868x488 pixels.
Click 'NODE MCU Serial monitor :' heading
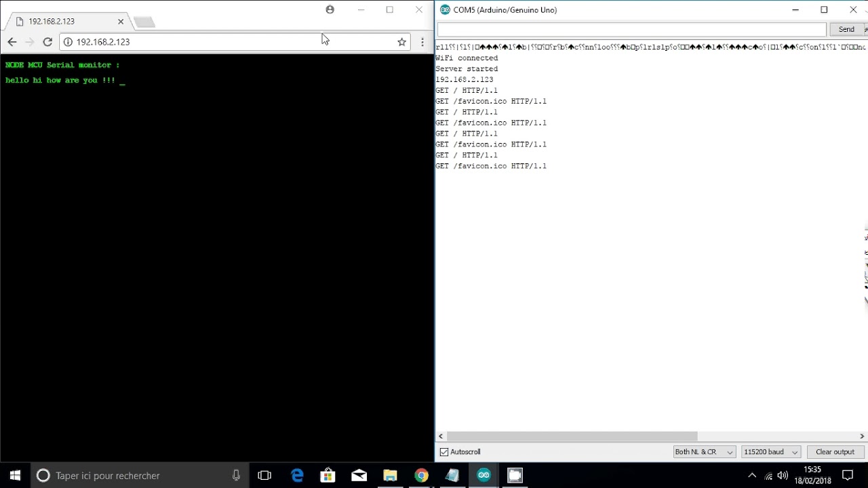(x=62, y=65)
